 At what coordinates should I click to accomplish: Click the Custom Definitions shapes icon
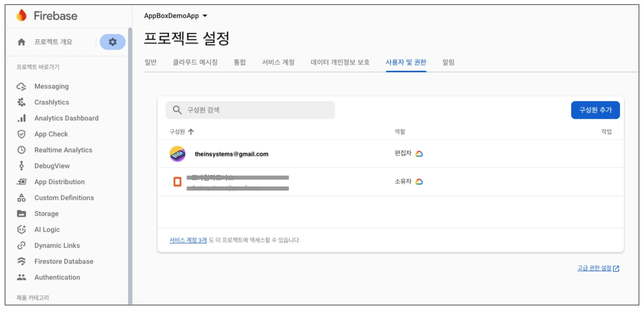pyautogui.click(x=21, y=198)
